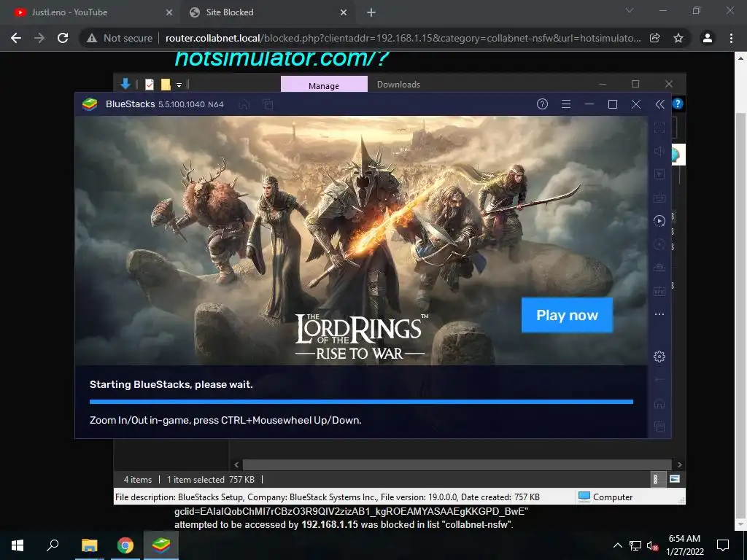The image size is (747, 560).
Task: Click the blue File Explorer help icon
Action: click(x=678, y=104)
